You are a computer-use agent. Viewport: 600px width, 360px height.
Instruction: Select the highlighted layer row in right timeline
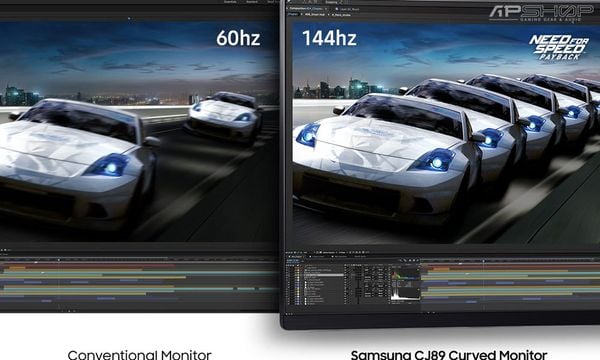(324, 275)
